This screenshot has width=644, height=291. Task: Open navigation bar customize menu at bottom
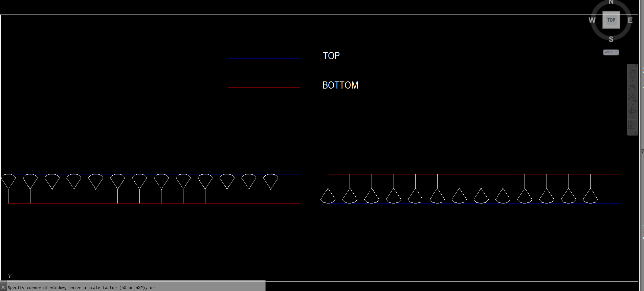(x=636, y=133)
